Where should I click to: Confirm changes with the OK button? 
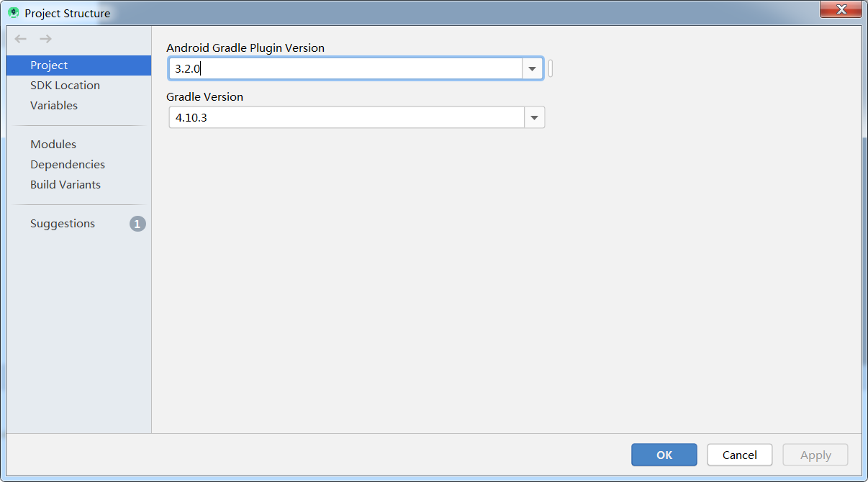click(664, 455)
